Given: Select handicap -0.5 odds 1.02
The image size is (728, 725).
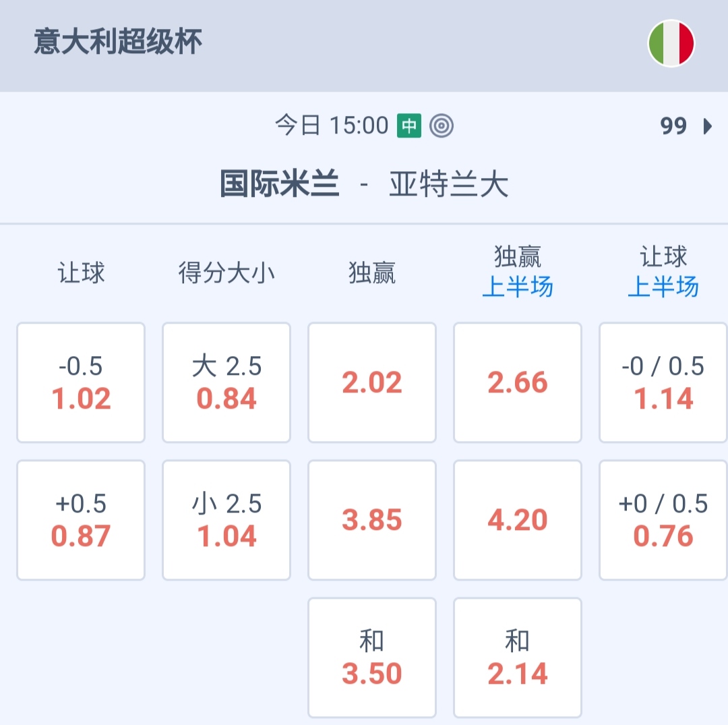Looking at the screenshot, I should pyautogui.click(x=81, y=382).
